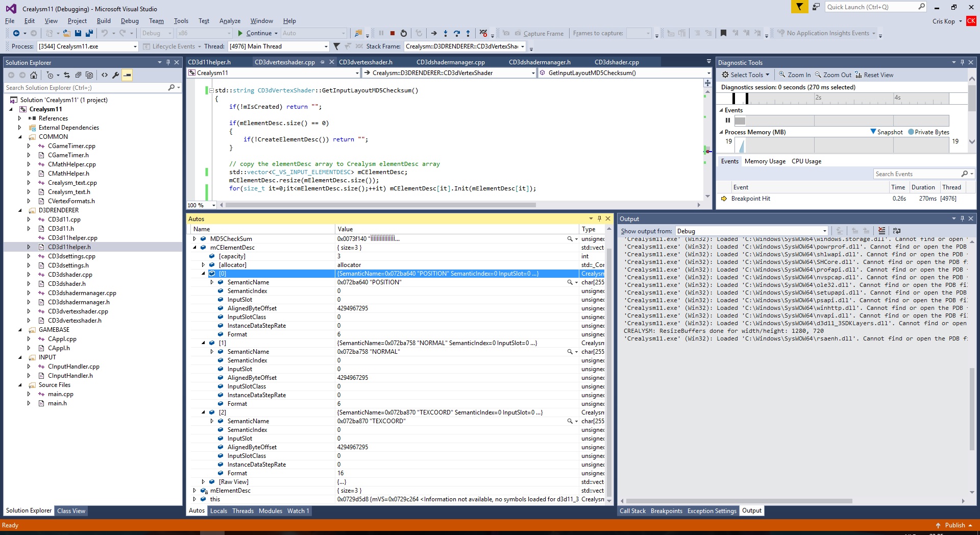This screenshot has height=535, width=980.
Task: Click Zoom In in Diagnostic Tools
Action: tap(795, 75)
